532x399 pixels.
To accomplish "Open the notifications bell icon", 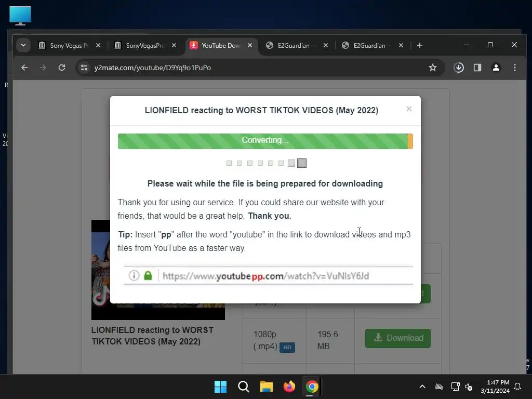I will point(518,387).
